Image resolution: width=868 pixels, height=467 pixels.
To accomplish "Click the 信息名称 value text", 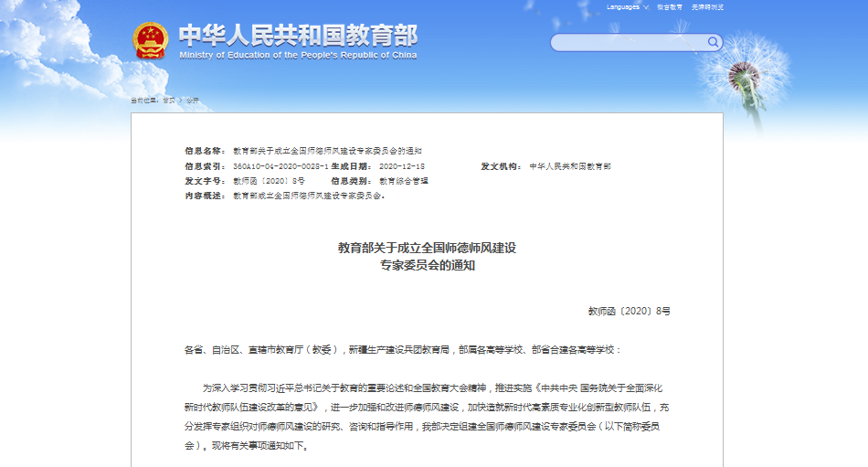I will (x=327, y=151).
